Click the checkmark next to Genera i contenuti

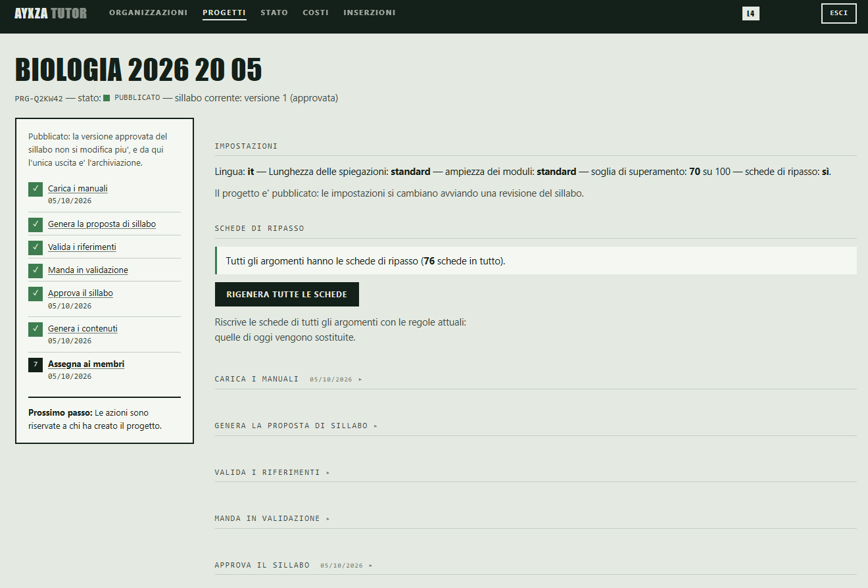pyautogui.click(x=36, y=329)
